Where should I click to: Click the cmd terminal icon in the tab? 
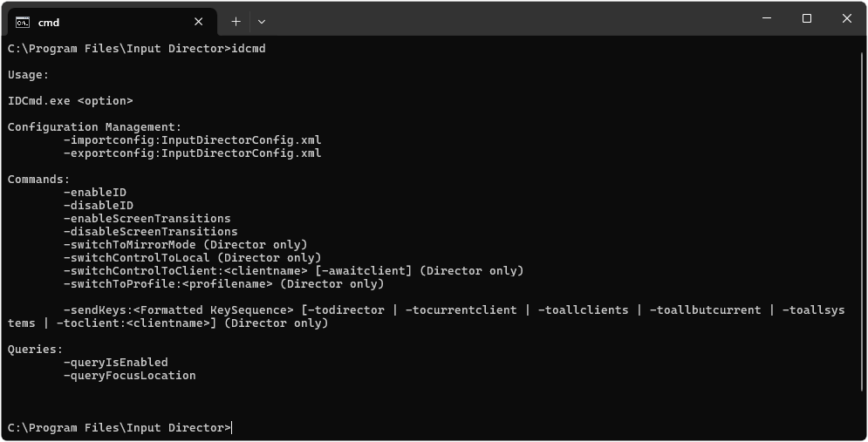[x=23, y=22]
